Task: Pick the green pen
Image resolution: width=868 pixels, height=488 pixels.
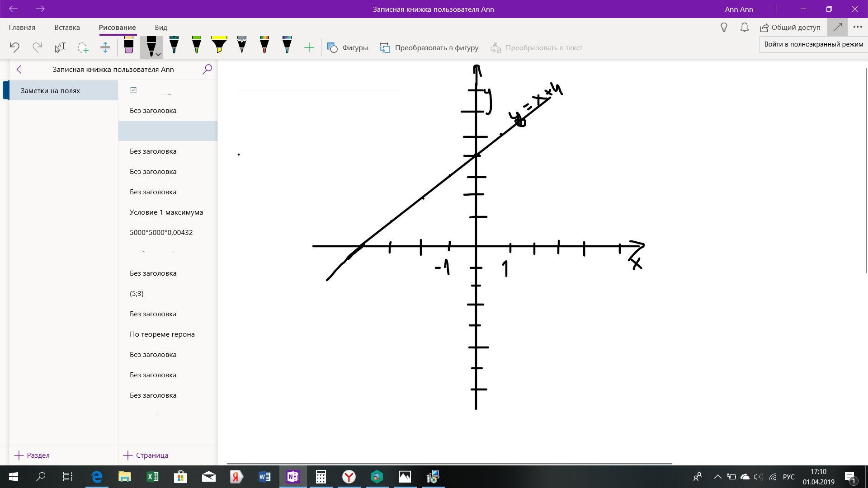Action: point(196,46)
